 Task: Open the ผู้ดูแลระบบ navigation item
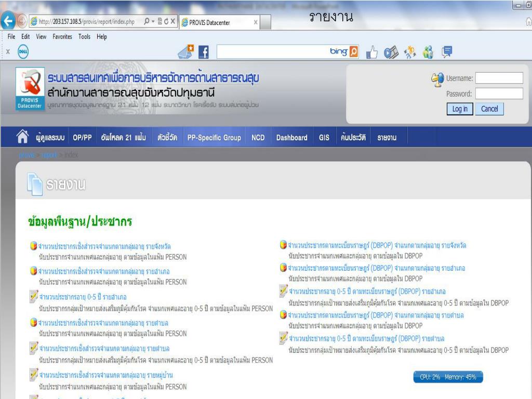click(x=50, y=137)
